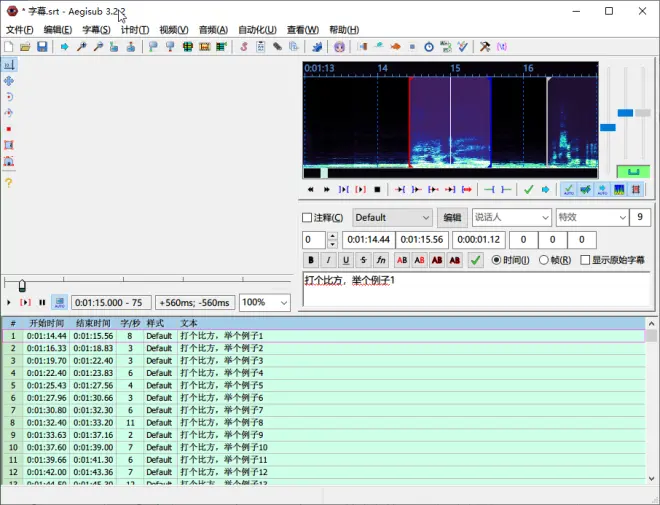Open the Kanji Timer icon
The image size is (660, 505).
point(446,47)
